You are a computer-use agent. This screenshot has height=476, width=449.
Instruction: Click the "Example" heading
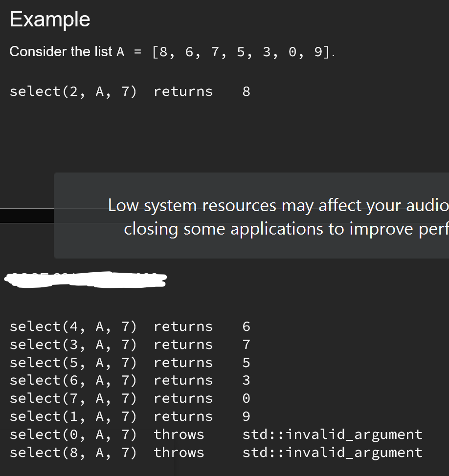49,19
